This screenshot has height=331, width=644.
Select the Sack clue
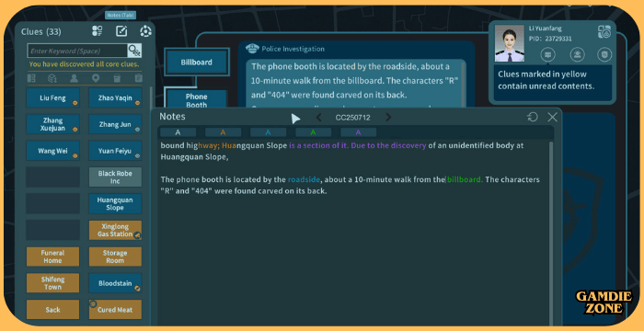[x=53, y=310]
